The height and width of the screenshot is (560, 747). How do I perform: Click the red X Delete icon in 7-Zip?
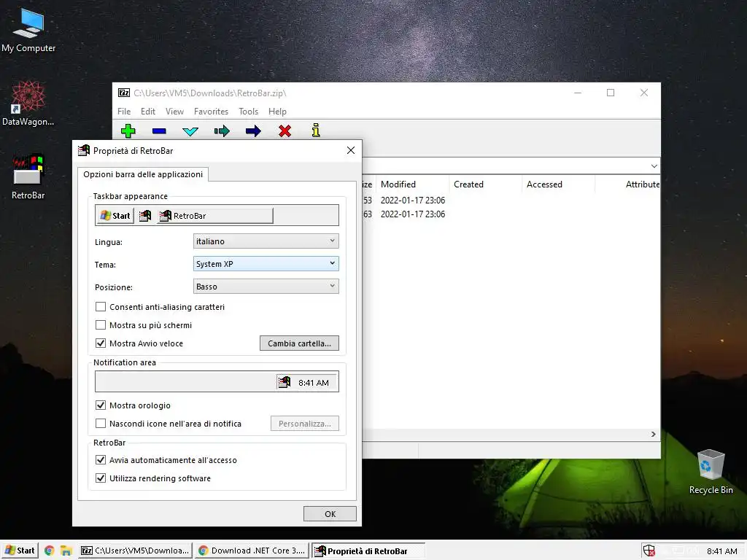point(285,131)
